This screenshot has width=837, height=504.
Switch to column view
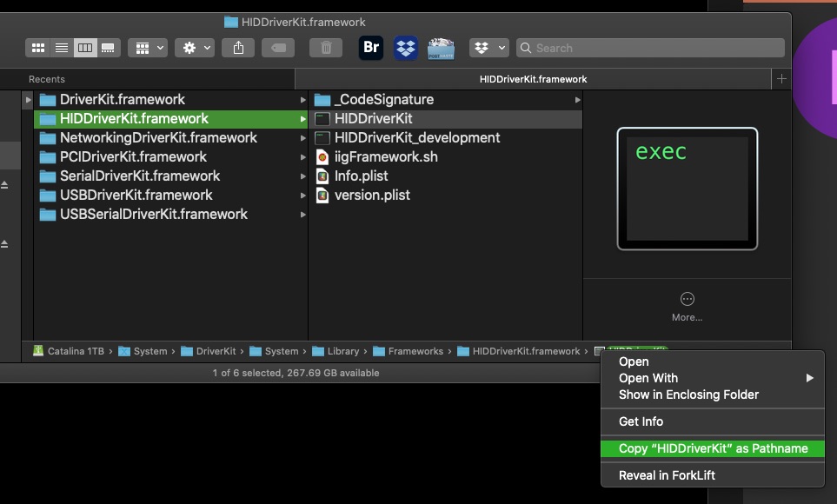85,48
